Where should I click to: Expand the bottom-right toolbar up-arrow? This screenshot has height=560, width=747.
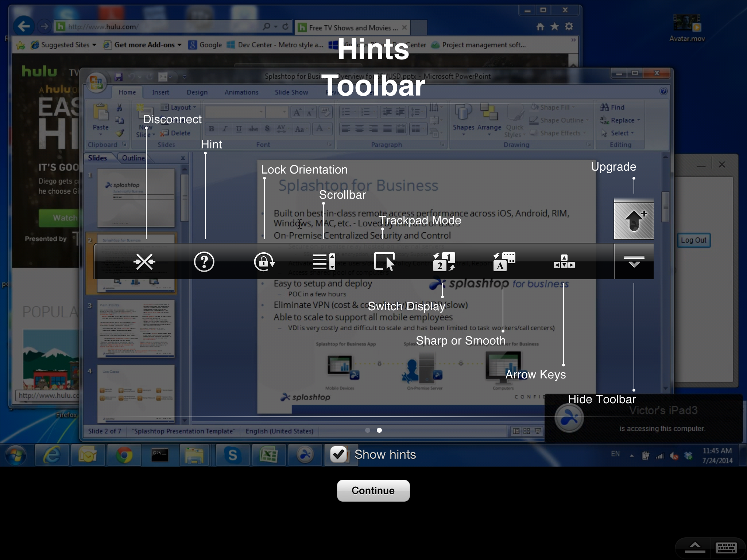pos(695,547)
